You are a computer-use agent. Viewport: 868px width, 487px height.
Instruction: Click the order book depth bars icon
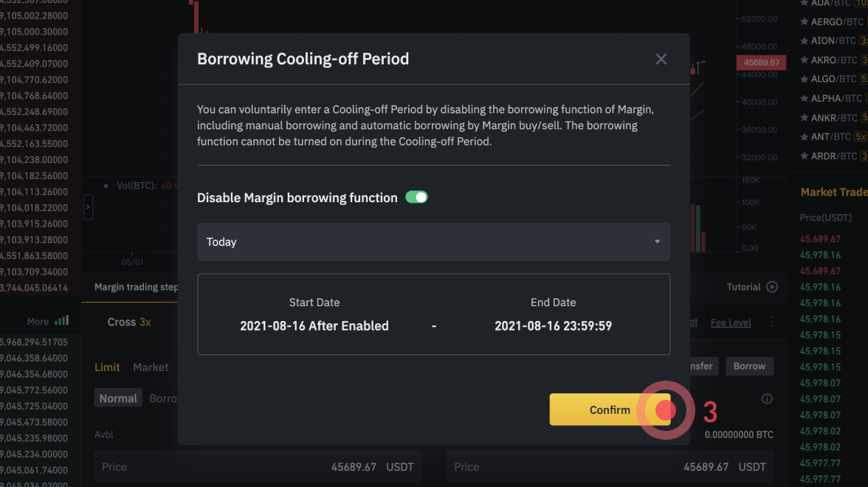[x=62, y=321]
